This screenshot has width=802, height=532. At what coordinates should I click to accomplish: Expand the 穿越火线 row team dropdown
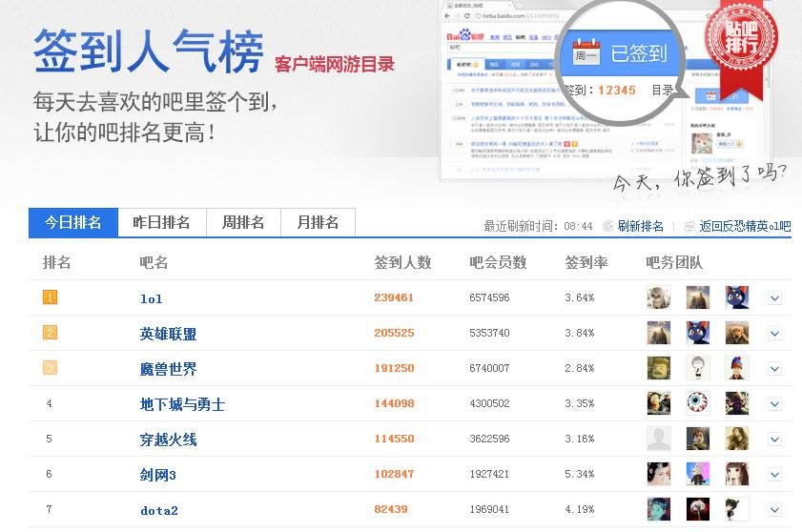(775, 440)
